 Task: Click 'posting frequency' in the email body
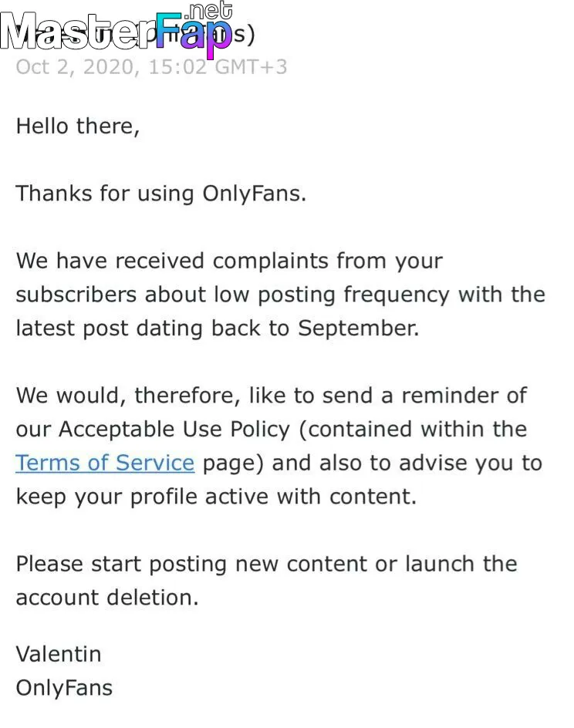[353, 295]
